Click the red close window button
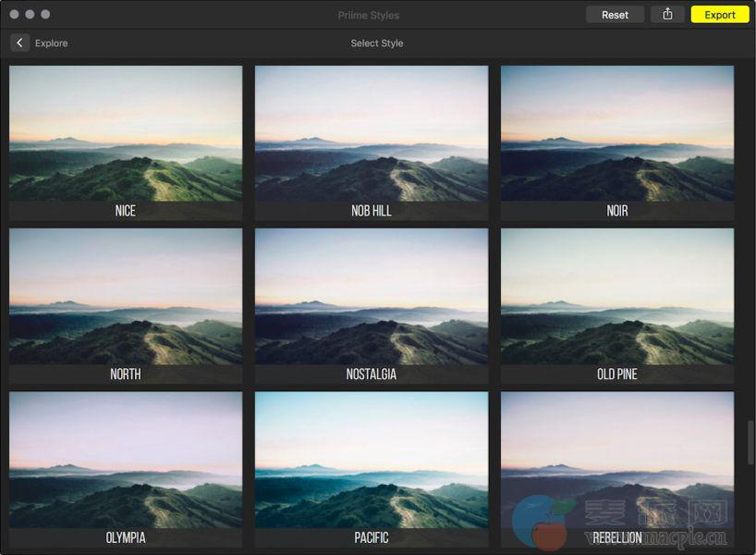The width and height of the screenshot is (756, 555). pos(14,15)
